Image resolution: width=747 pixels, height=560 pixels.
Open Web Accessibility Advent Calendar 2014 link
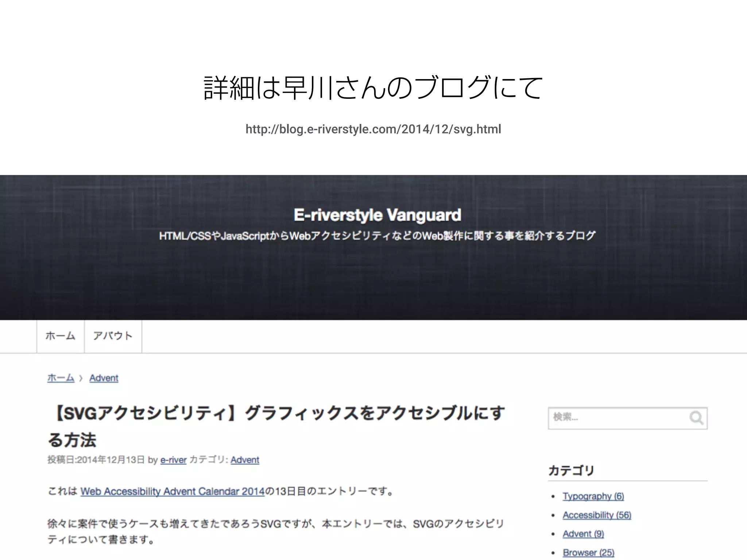tap(173, 491)
